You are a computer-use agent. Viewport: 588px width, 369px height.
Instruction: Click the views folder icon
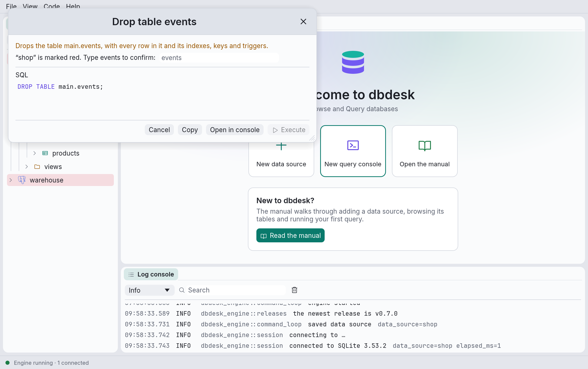pyautogui.click(x=37, y=167)
